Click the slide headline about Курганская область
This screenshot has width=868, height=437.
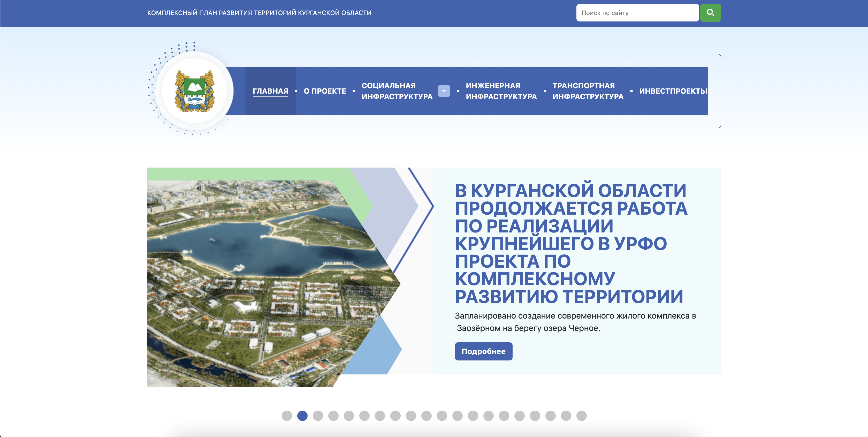tap(570, 243)
